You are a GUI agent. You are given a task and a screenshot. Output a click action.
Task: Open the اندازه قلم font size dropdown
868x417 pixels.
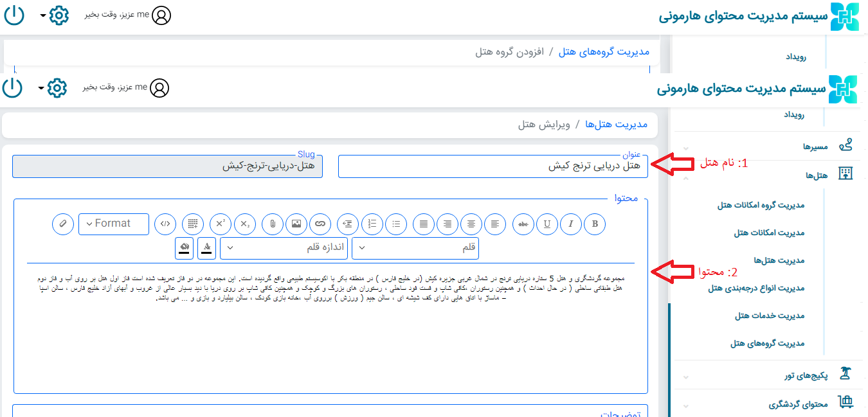click(x=284, y=248)
